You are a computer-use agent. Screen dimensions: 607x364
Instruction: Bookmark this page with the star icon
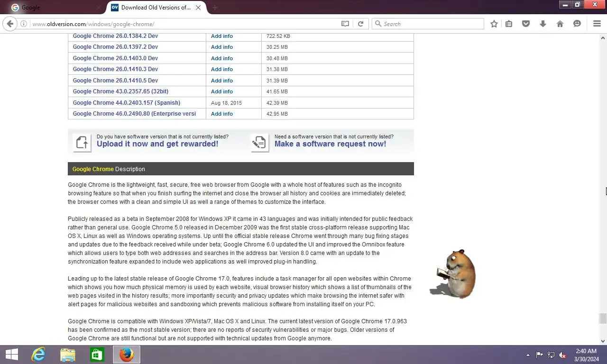[494, 24]
